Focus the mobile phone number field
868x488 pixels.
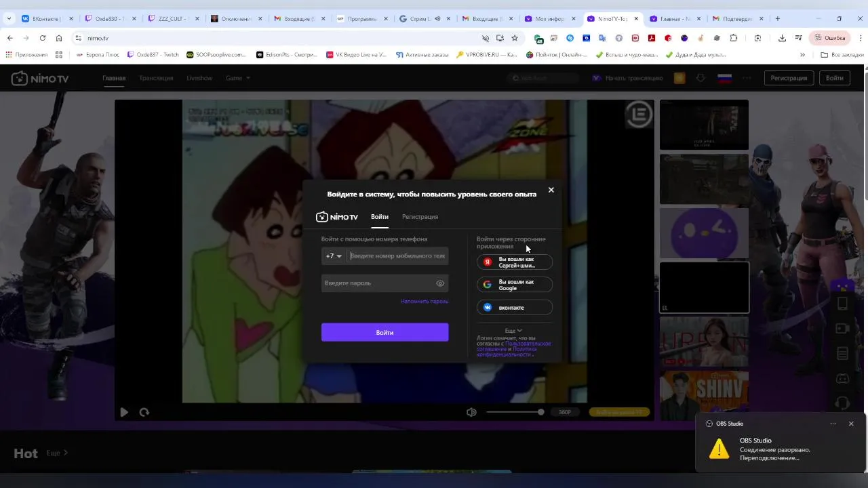[x=397, y=256]
